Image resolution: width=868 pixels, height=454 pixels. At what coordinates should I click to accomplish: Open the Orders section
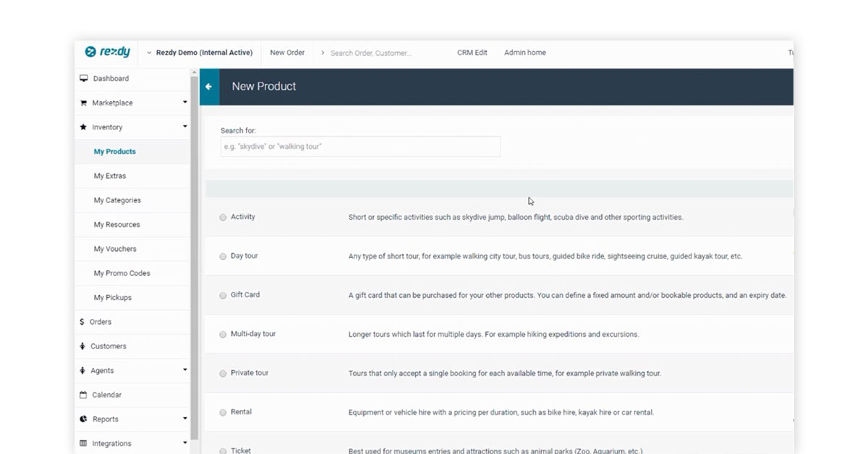pyautogui.click(x=101, y=322)
